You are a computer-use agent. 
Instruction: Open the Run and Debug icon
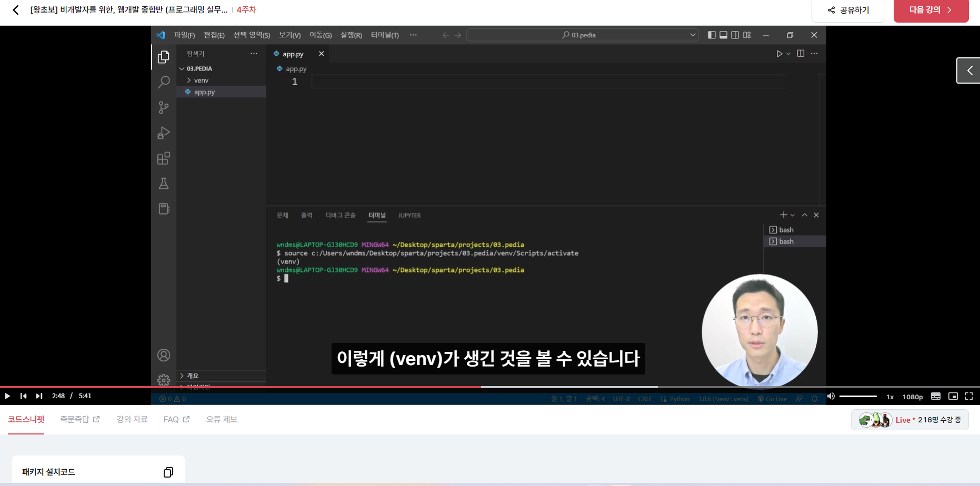pos(164,133)
